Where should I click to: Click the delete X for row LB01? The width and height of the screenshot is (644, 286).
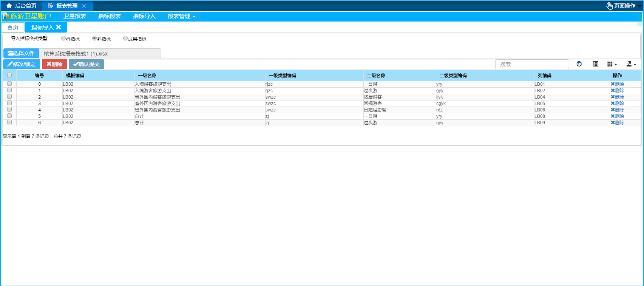(x=613, y=84)
